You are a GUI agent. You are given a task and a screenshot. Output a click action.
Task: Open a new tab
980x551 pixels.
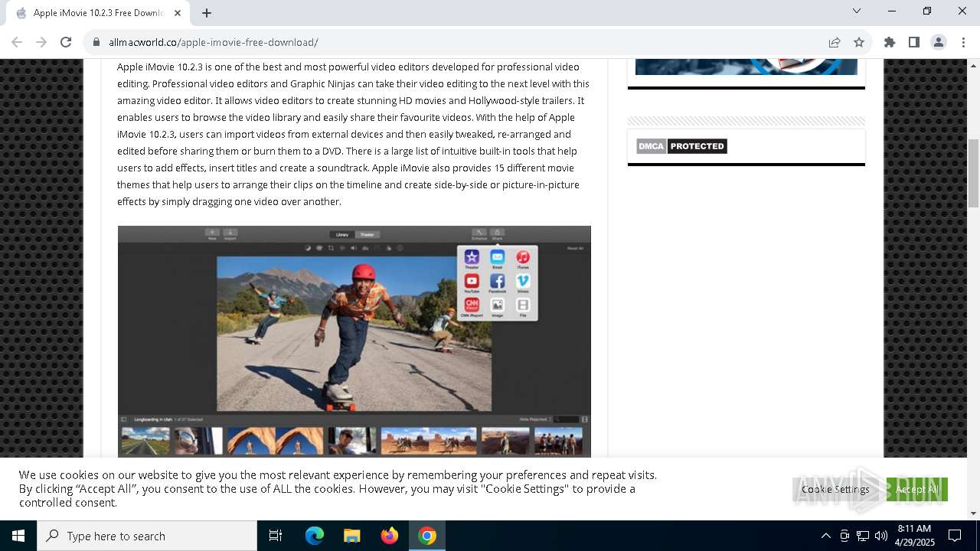click(x=207, y=13)
